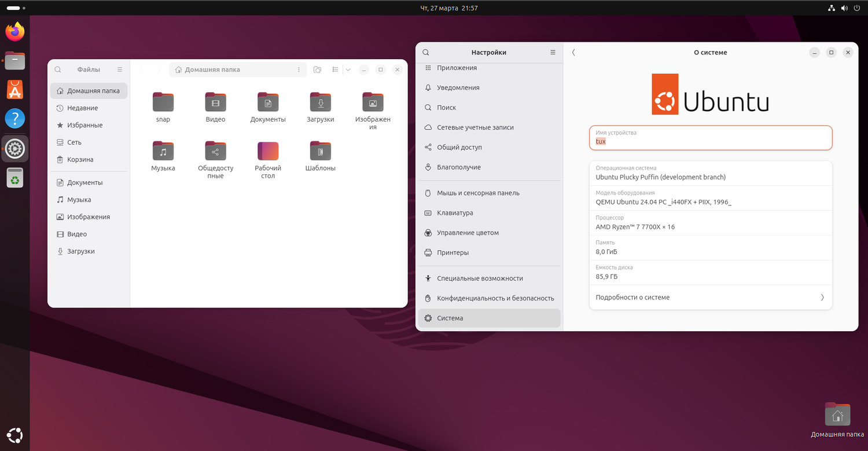Open Благополучие in the Settings sidebar

[489, 167]
